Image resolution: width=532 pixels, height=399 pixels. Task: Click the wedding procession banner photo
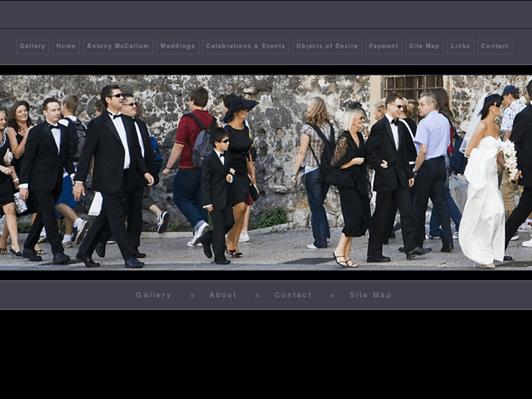click(x=266, y=173)
